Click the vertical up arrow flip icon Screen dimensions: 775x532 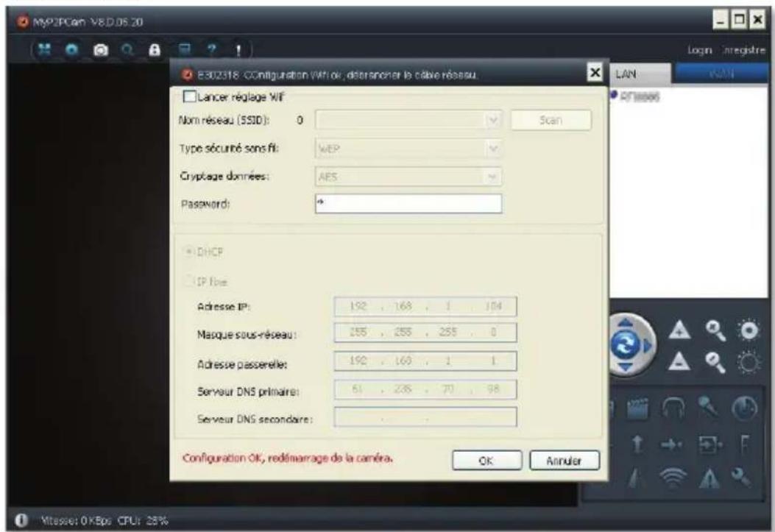click(x=637, y=444)
